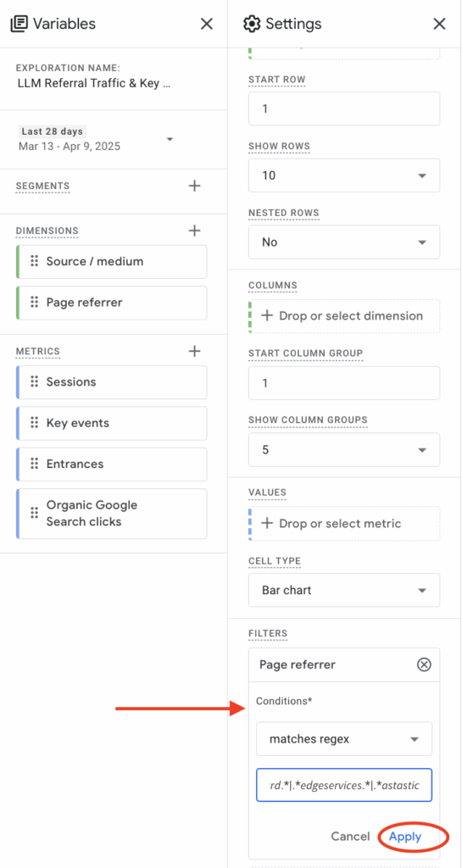Open the date range selector arrow
The width and height of the screenshot is (462, 868).
click(x=170, y=139)
